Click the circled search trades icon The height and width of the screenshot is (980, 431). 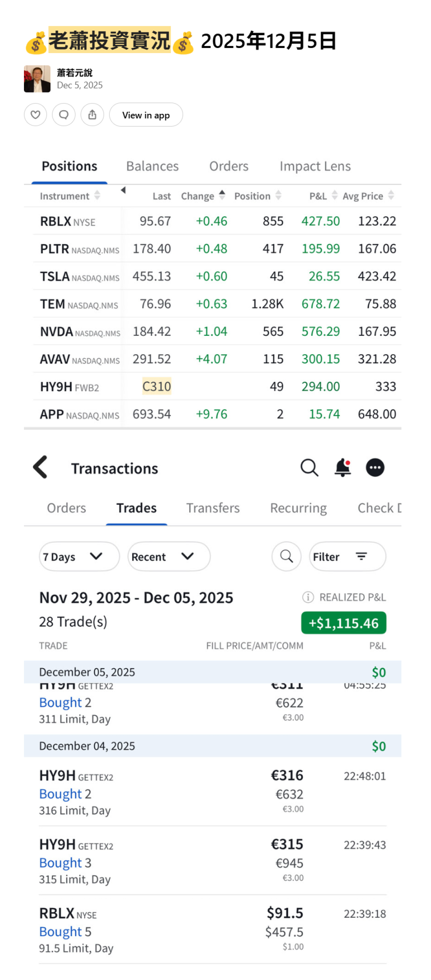287,556
